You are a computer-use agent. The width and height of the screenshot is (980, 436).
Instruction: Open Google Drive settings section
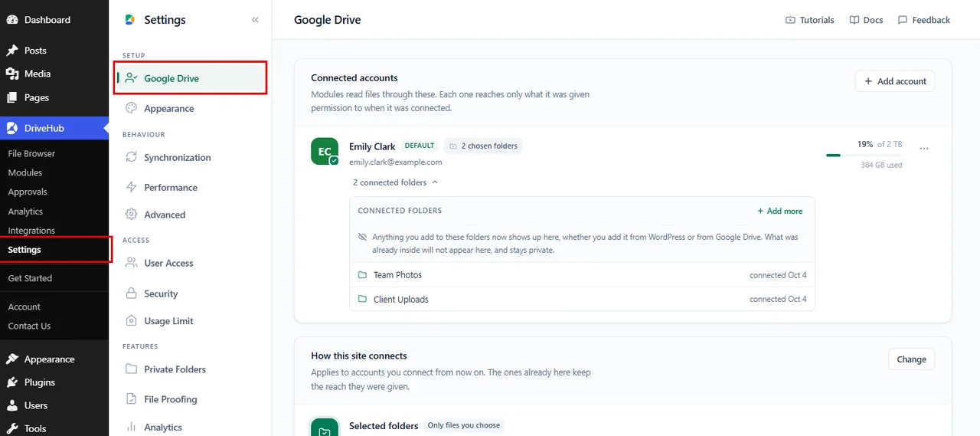tap(191, 78)
